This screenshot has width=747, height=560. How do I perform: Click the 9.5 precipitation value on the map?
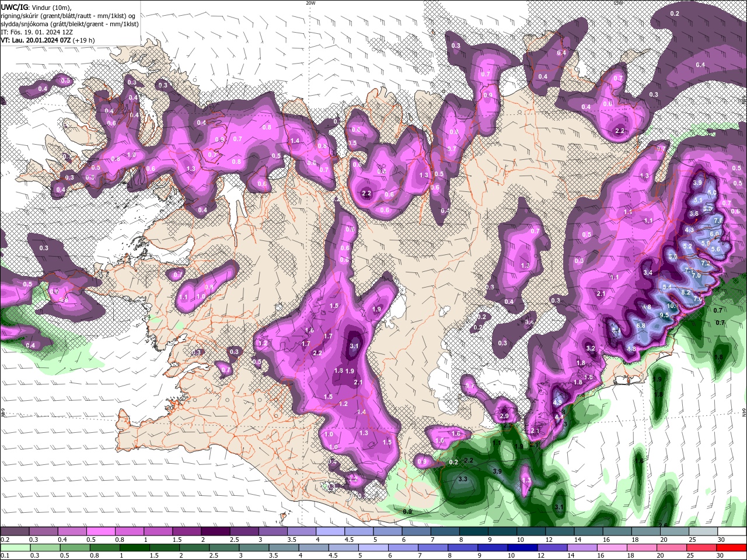tap(664, 315)
